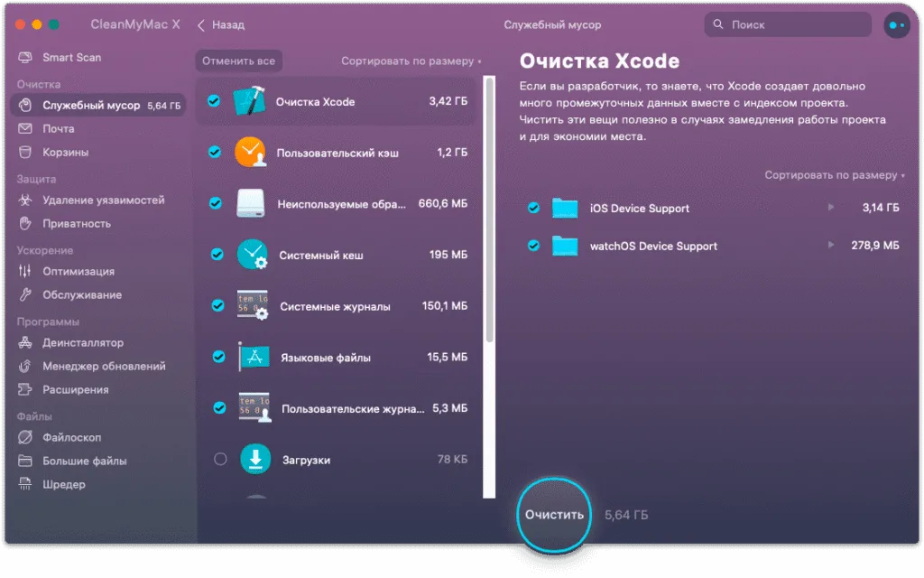This screenshot has height=578, width=924.
Task: Open Деинсталлятор section in sidebar
Action: coord(83,342)
